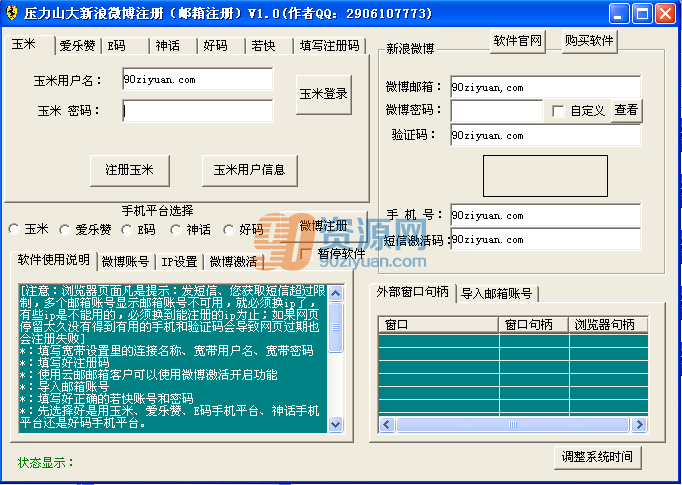Click the instructions scroll down arrow
Screen dimensions: 682x485
tap(335, 424)
